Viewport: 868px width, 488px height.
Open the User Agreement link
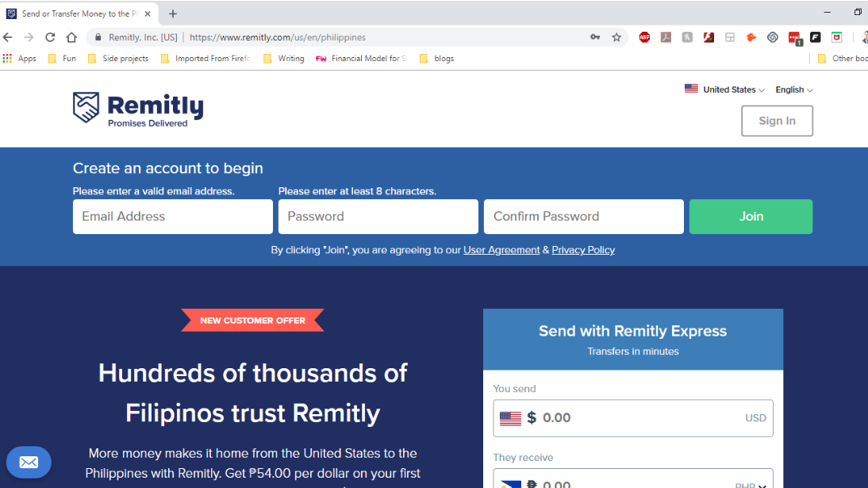(x=501, y=250)
